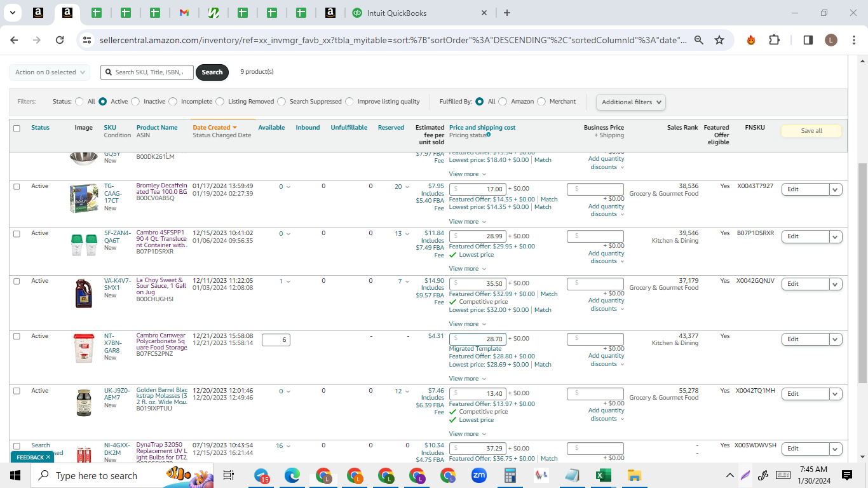
Task: Select the Inactive status filter
Action: point(135,102)
